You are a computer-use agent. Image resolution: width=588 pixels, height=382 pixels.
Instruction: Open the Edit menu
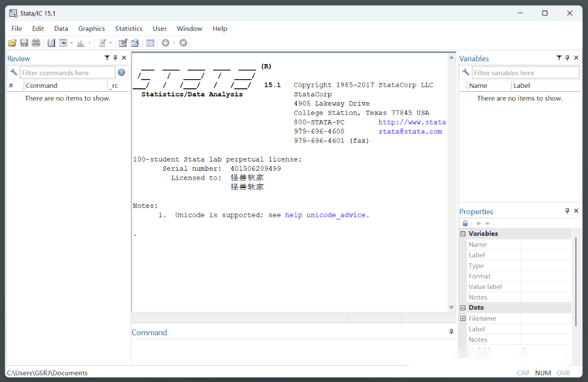[x=38, y=29]
